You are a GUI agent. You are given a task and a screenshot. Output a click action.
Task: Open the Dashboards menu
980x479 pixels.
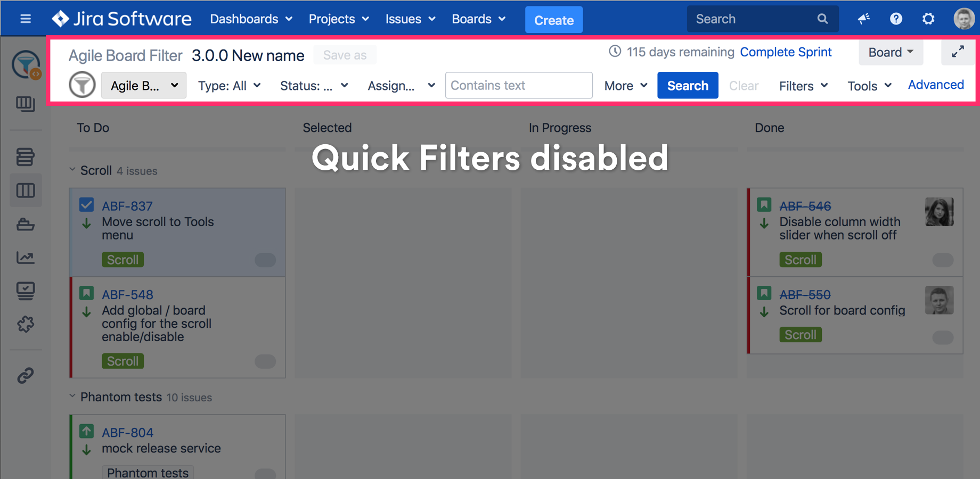click(251, 19)
